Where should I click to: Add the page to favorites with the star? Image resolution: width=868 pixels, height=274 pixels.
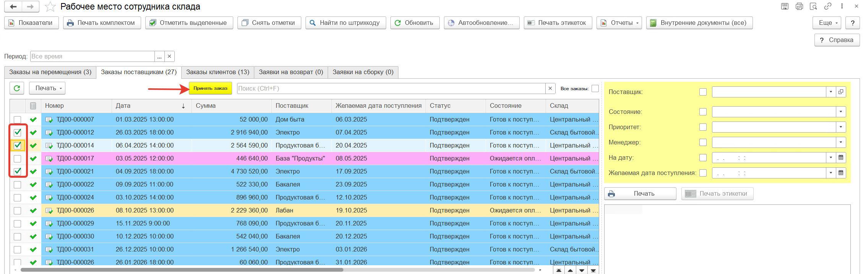(50, 7)
